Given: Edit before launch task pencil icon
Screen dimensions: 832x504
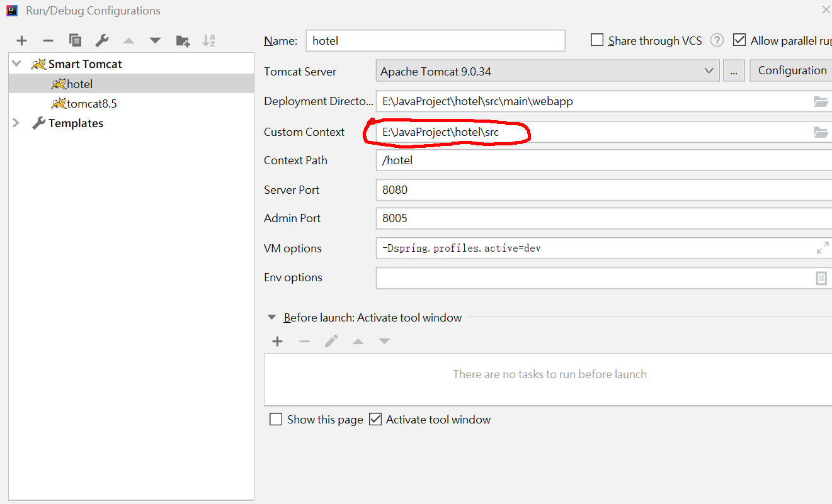Looking at the screenshot, I should point(331,342).
